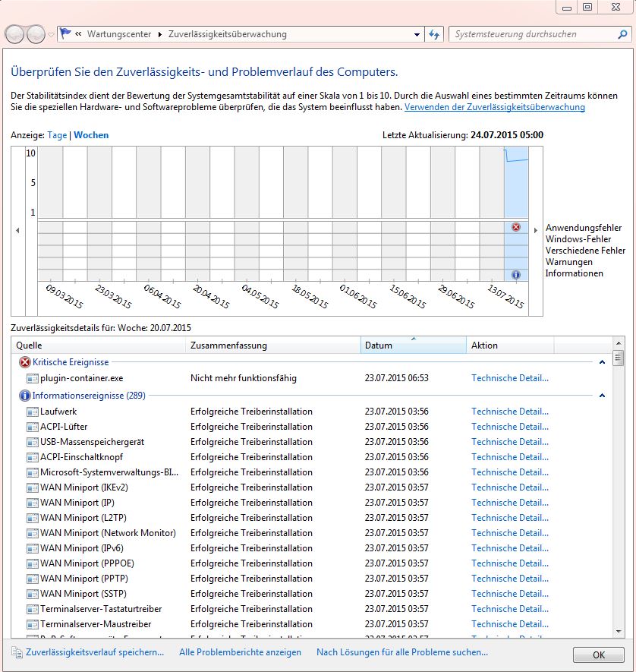The image size is (636, 672).
Task: Click the 23.07.2015 06:53 date cell
Action: click(x=397, y=378)
